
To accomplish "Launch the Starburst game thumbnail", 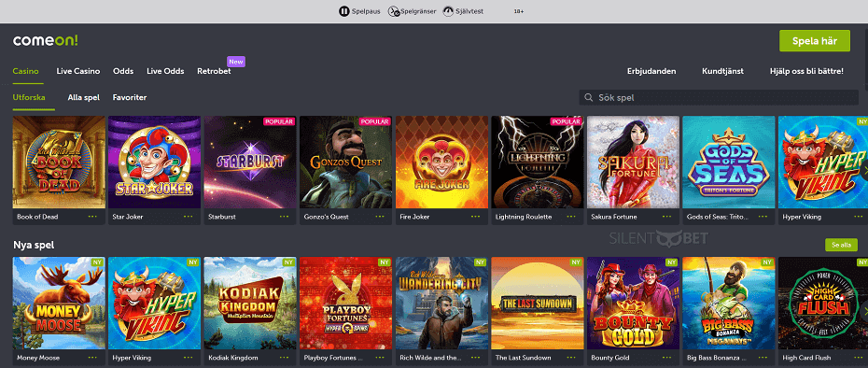I will click(250, 162).
